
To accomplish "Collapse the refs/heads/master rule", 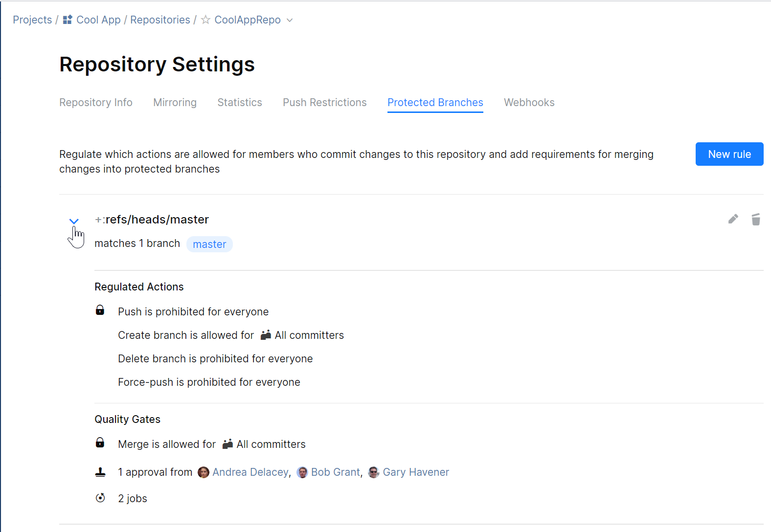I will coord(74,221).
